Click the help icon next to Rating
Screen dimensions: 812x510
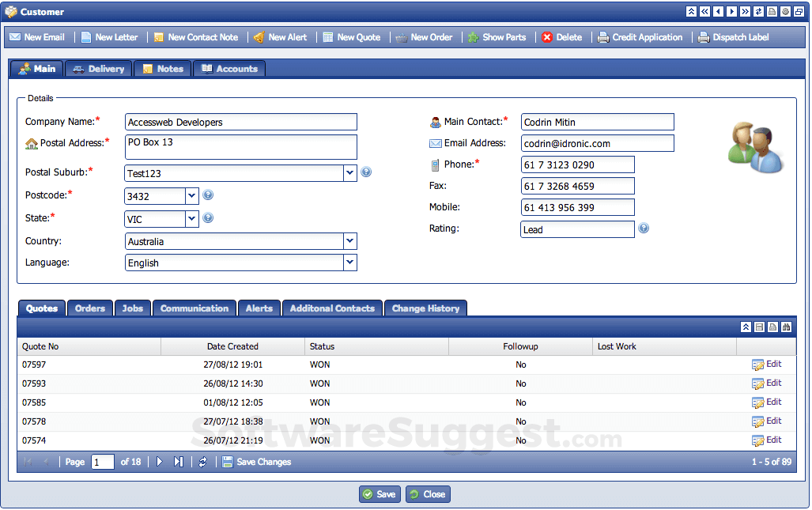tap(644, 229)
